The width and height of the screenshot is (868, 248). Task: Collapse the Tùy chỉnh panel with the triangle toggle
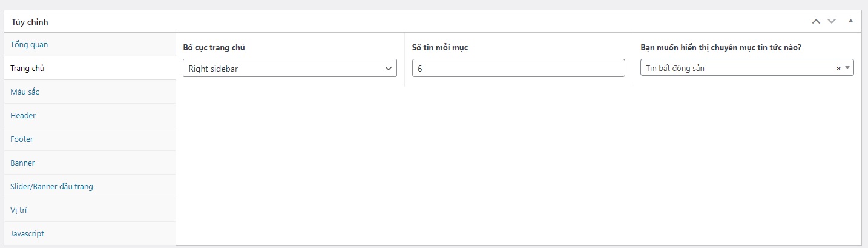pos(850,21)
